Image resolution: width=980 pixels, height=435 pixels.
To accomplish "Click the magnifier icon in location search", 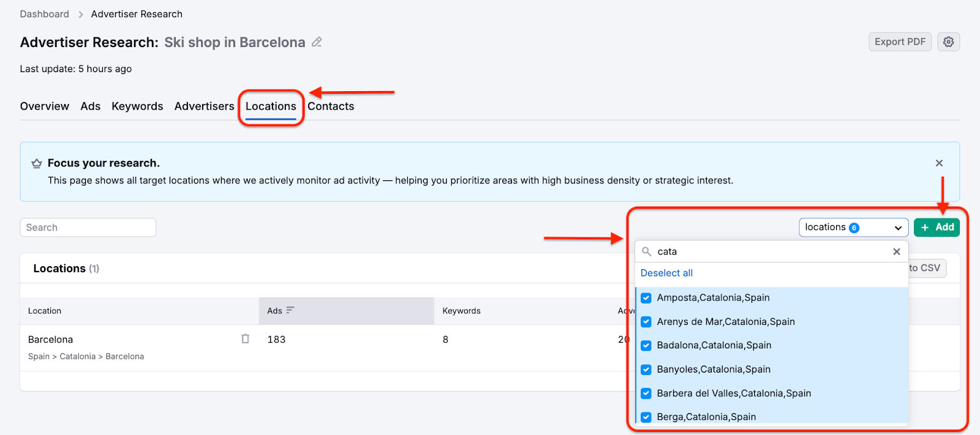I will 646,251.
